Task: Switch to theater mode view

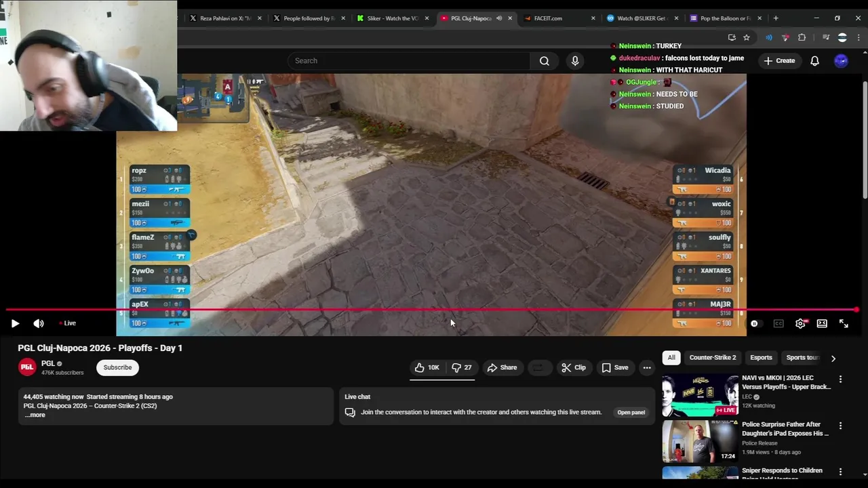Action: [x=822, y=323]
